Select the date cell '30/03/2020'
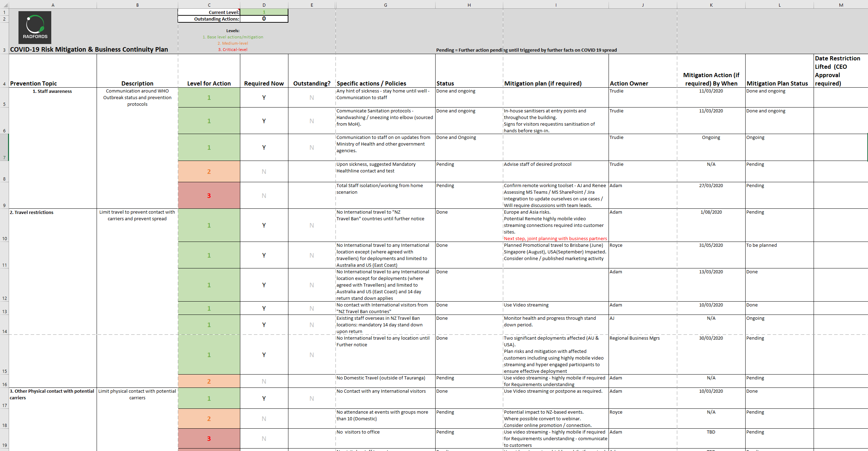 (711, 355)
